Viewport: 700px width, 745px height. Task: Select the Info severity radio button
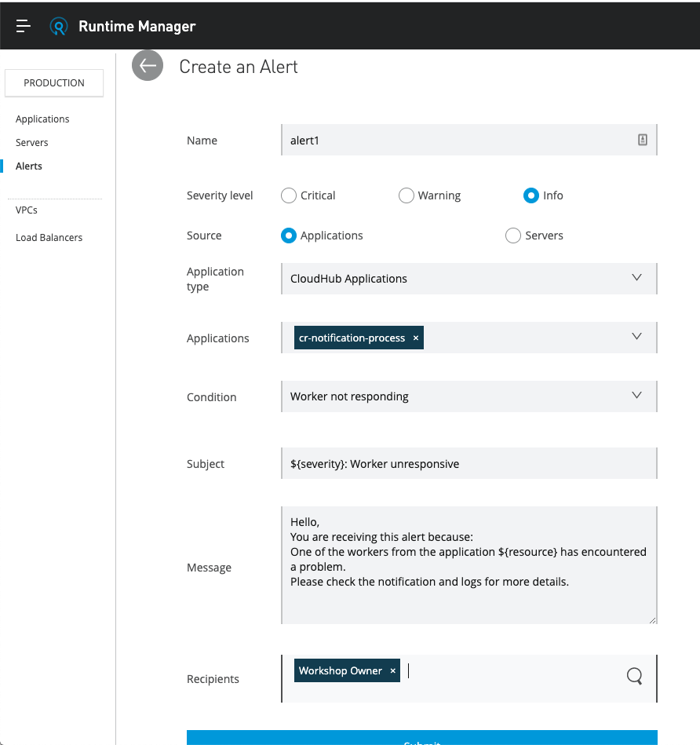[x=531, y=195]
